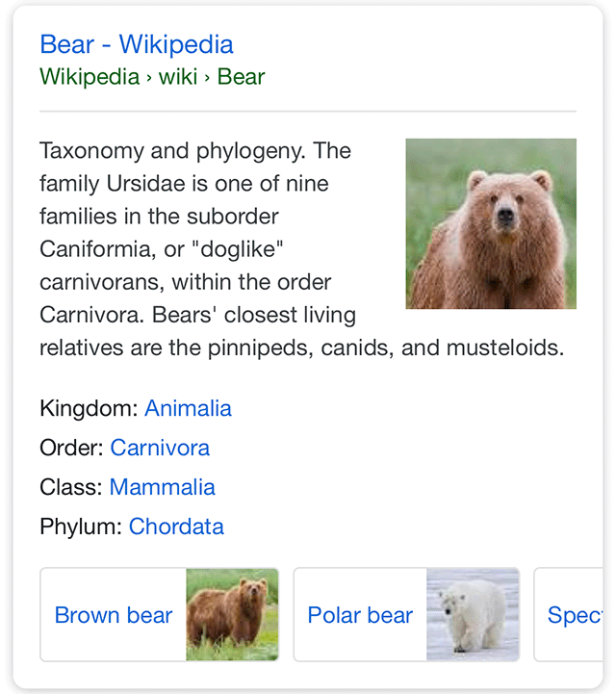The height and width of the screenshot is (694, 616).
Task: Click the Brown bear card thumbnail image
Action: 232,614
